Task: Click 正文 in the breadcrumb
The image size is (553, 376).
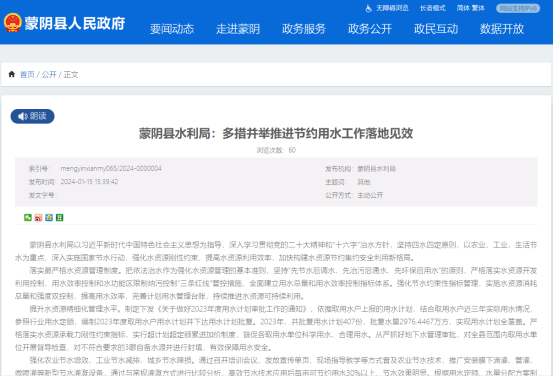Action: (x=71, y=74)
